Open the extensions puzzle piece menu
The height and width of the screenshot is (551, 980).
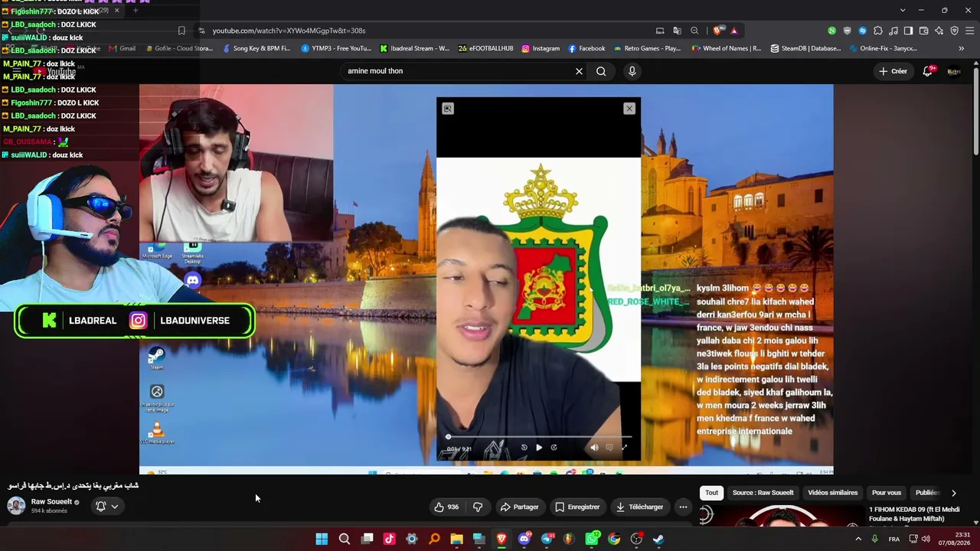tap(877, 31)
